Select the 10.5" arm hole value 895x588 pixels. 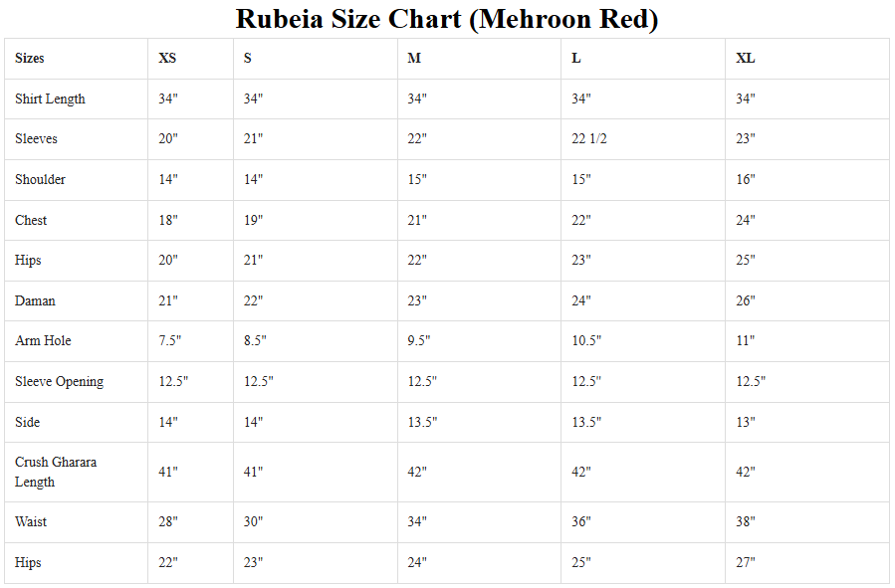[586, 341]
